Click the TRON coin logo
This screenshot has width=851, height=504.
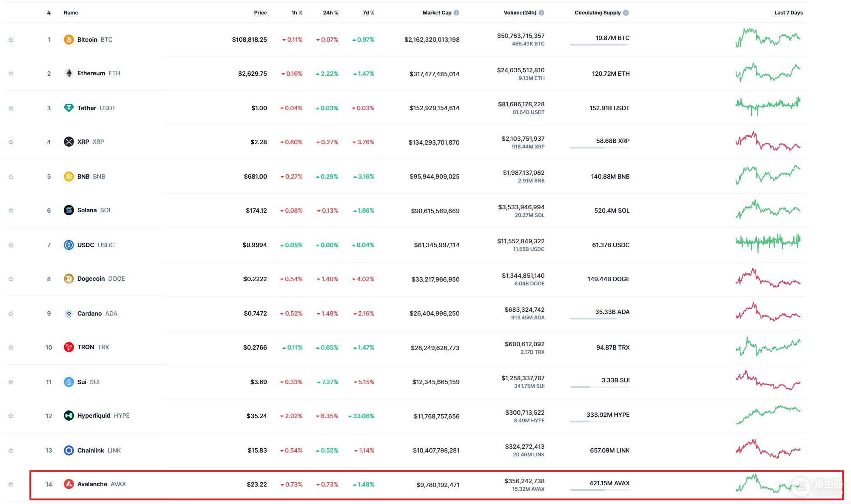[68, 347]
